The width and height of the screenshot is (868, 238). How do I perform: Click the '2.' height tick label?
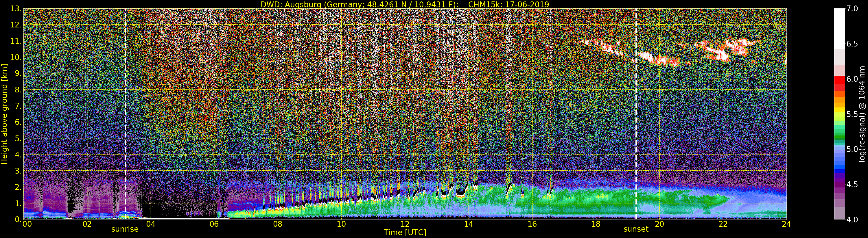click(x=18, y=187)
